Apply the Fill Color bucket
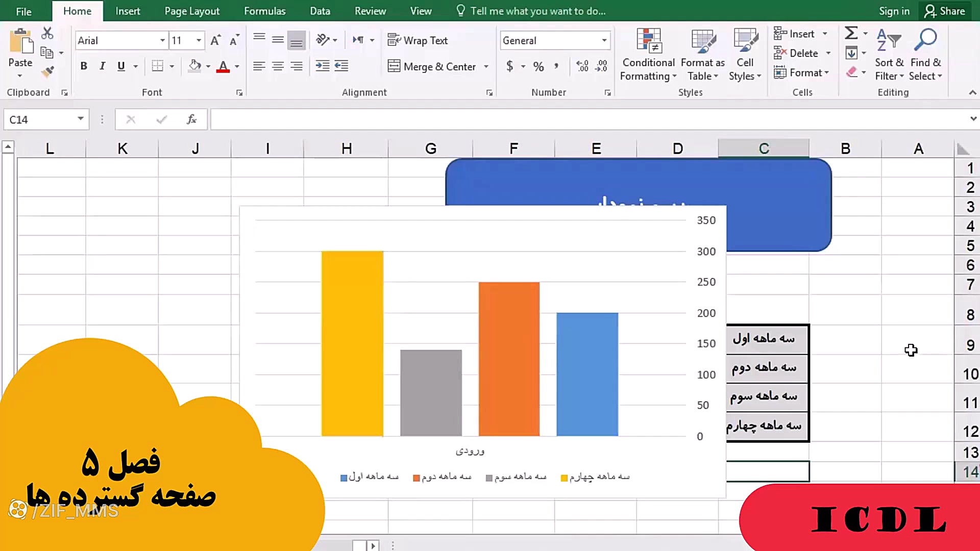980x551 pixels. pyautogui.click(x=194, y=66)
